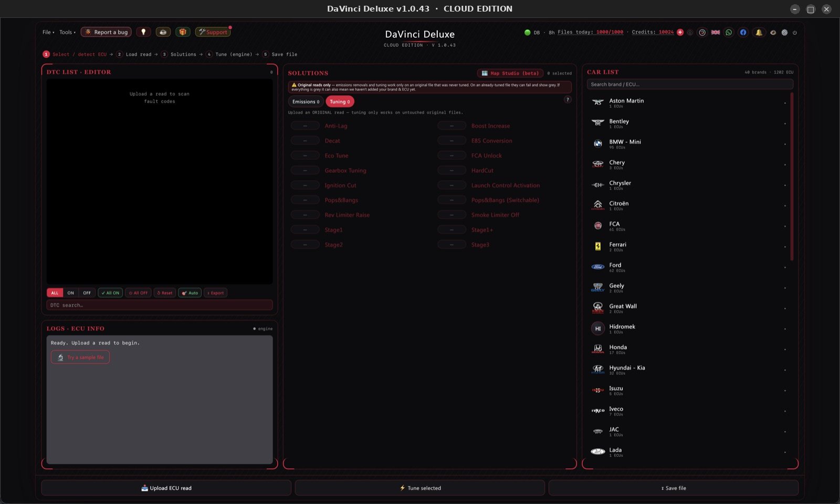The width and height of the screenshot is (840, 504).
Task: Select the Lada logo
Action: tap(598, 451)
